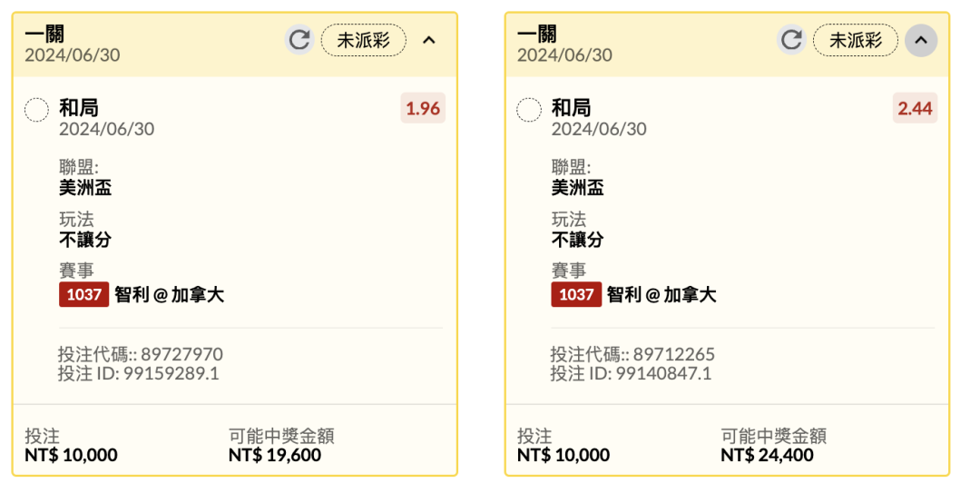This screenshot has width=980, height=493.
Task: Click 未派彩 status badge on bet 89712265
Action: 856,40
